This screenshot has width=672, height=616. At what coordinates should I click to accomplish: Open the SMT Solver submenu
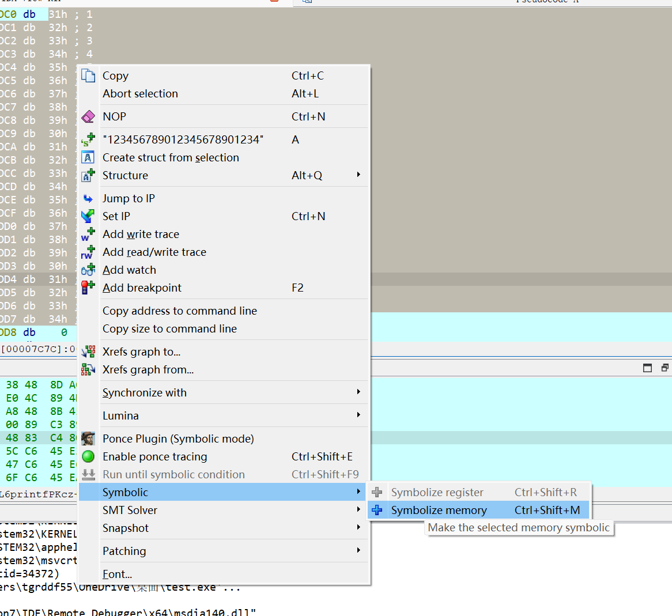tap(358, 510)
